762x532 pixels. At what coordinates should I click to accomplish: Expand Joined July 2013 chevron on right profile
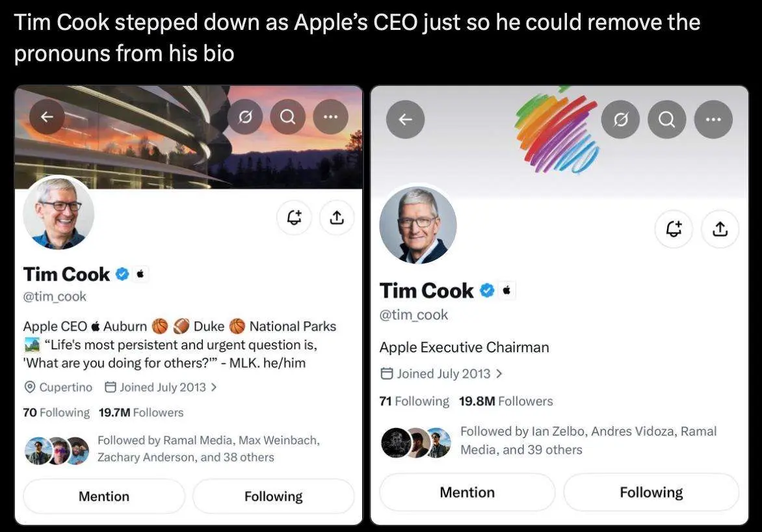499,373
